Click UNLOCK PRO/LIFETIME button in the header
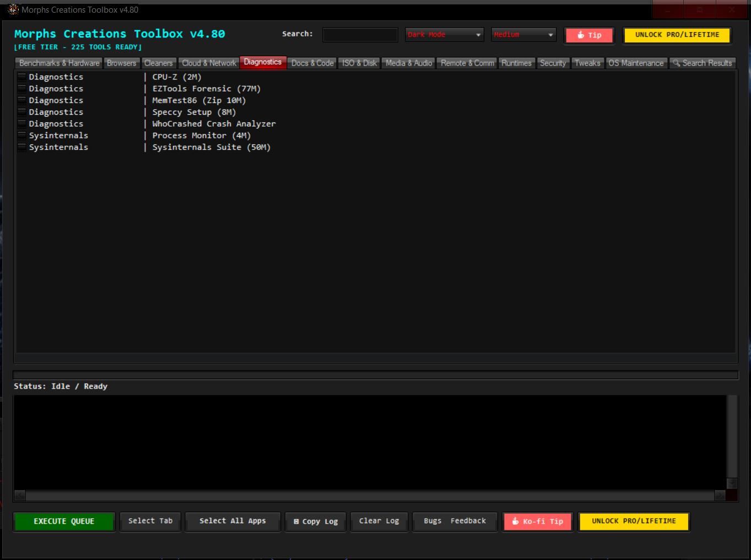 pos(677,35)
